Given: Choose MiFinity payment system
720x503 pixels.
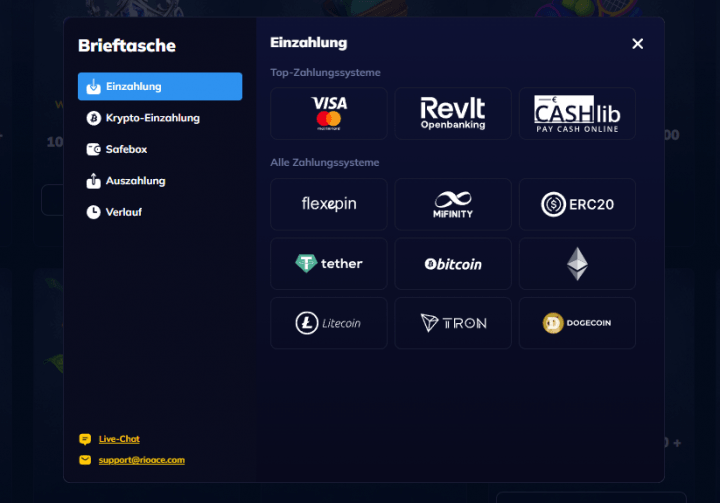Looking at the screenshot, I should pyautogui.click(x=453, y=204).
